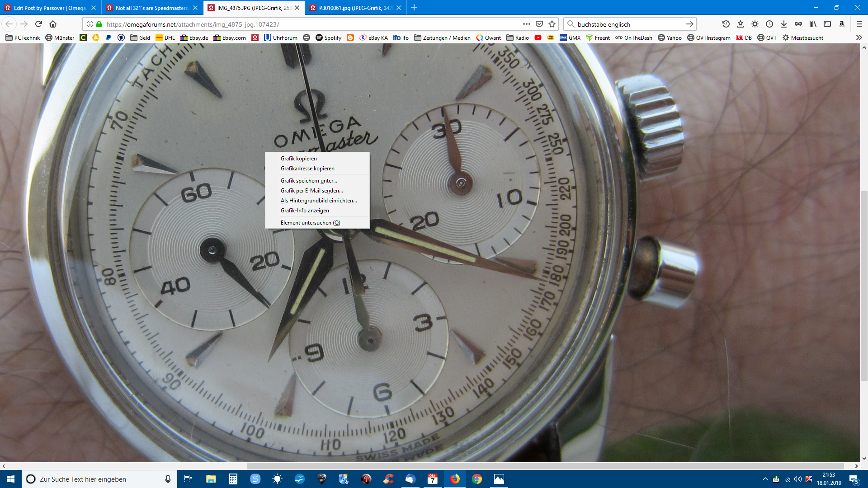Open the page actions three-dot menu
The height and width of the screenshot is (488, 868).
[527, 24]
